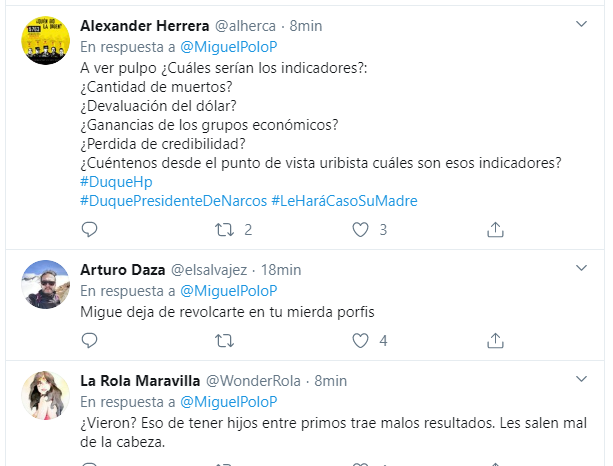Share Arturo Daza's tweet
The height and width of the screenshot is (466, 613).
pyautogui.click(x=495, y=341)
